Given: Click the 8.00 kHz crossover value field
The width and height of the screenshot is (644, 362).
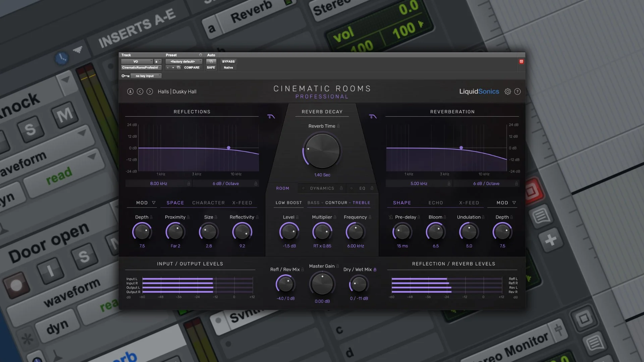Looking at the screenshot, I should tap(158, 183).
